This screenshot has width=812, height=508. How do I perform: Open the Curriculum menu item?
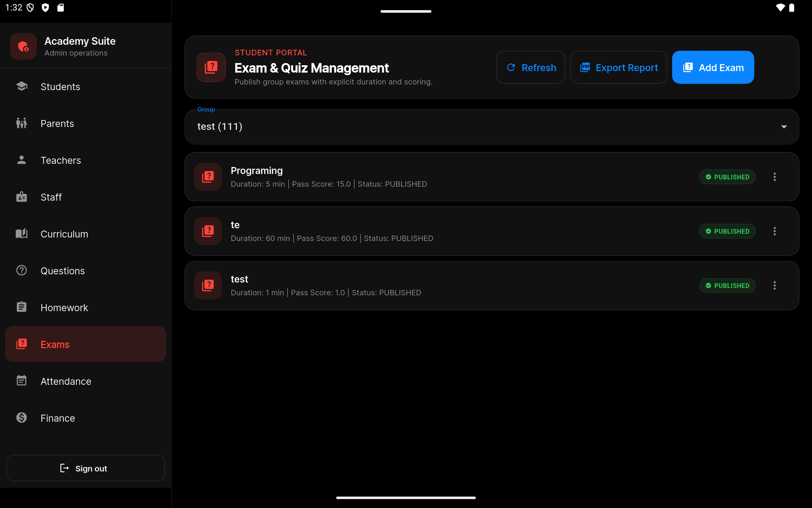point(86,234)
